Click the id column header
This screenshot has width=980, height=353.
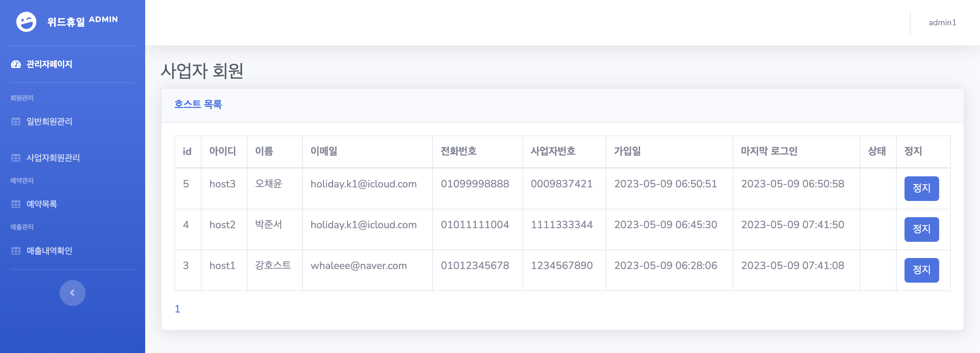pyautogui.click(x=187, y=151)
